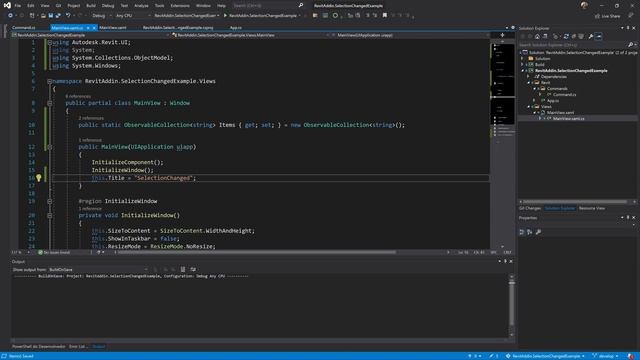This screenshot has width=640, height=360.
Task: Open the Error List tab
Action: 78,347
